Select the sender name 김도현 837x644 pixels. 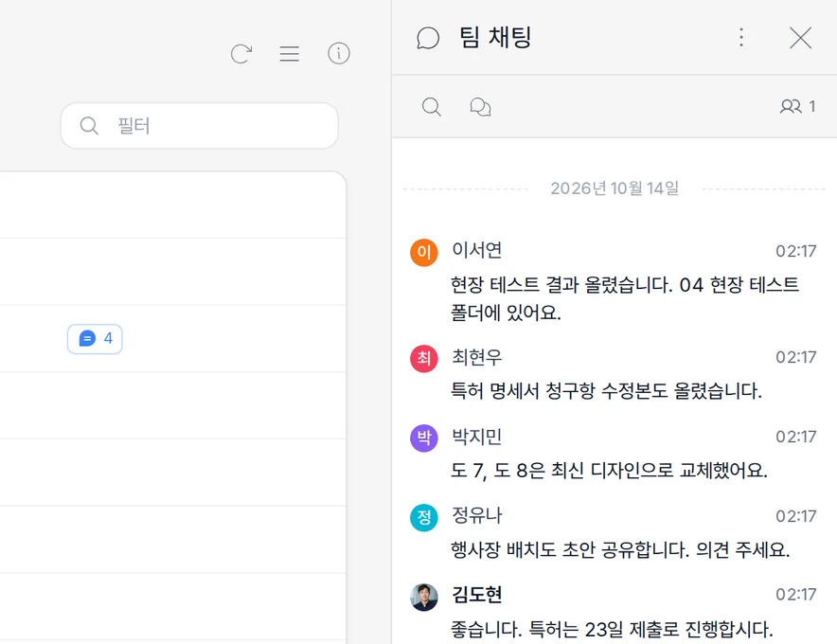tap(476, 595)
